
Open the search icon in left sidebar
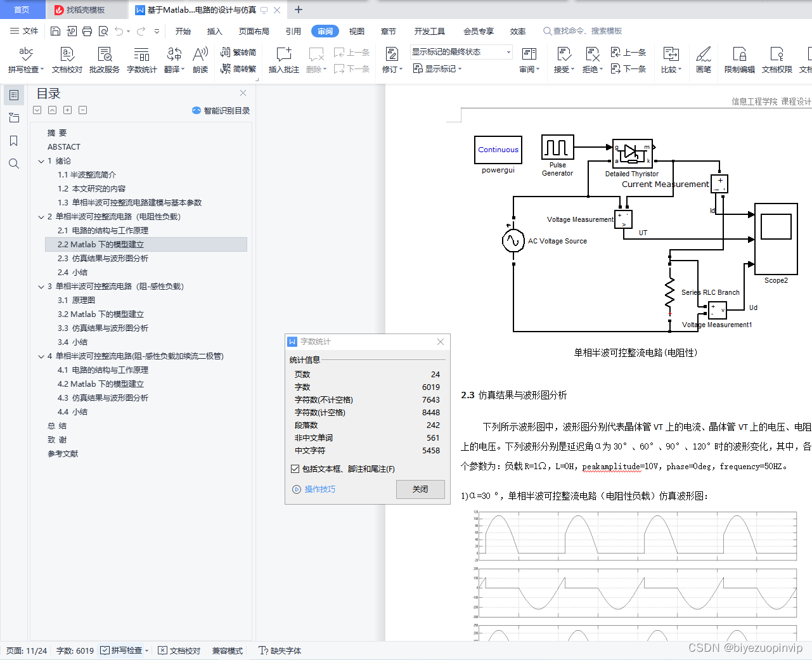14,164
